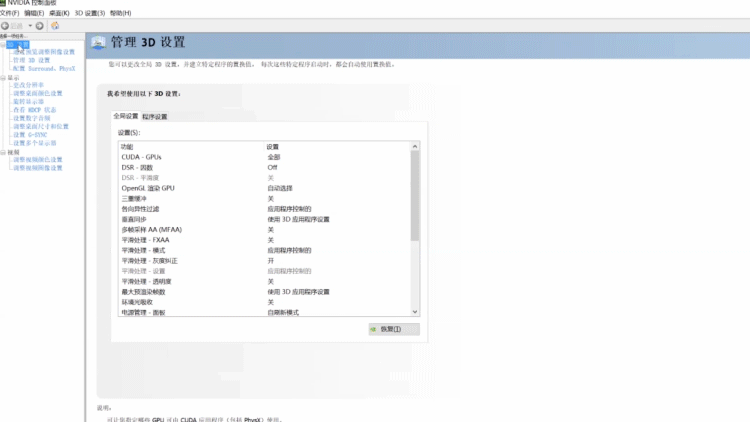Open the 帮助(H) menu
The image size is (750, 422).
click(121, 13)
